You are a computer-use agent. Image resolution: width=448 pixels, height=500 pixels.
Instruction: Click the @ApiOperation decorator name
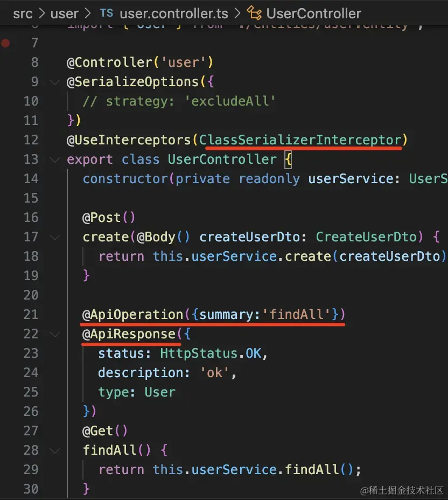coord(132,315)
